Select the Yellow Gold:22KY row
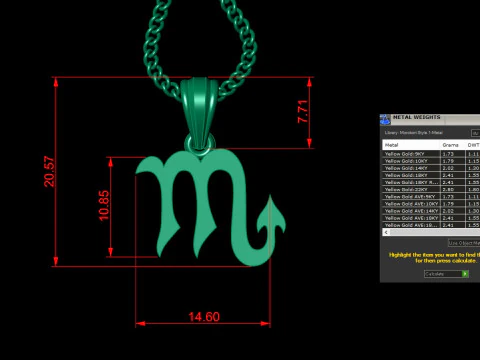This screenshot has width=480, height=360. click(x=431, y=190)
